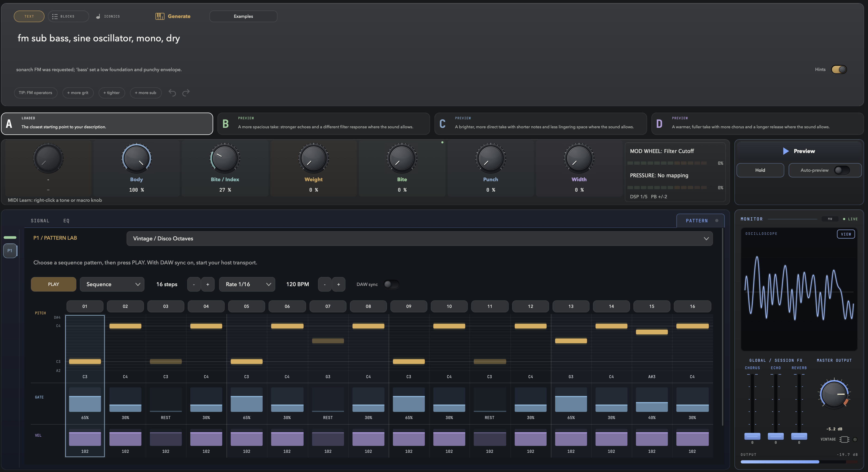Open the SIGNAL tab
The image size is (868, 472).
(40, 221)
